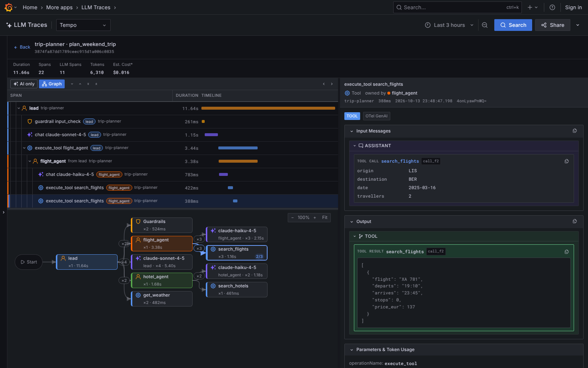
Task: Zoom out the time range
Action: click(x=485, y=25)
